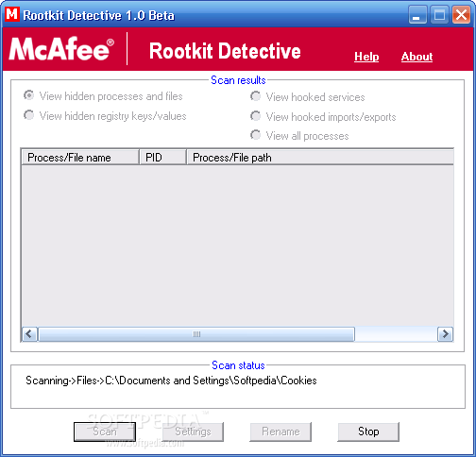Sort by Process/File name column header

[80, 157]
